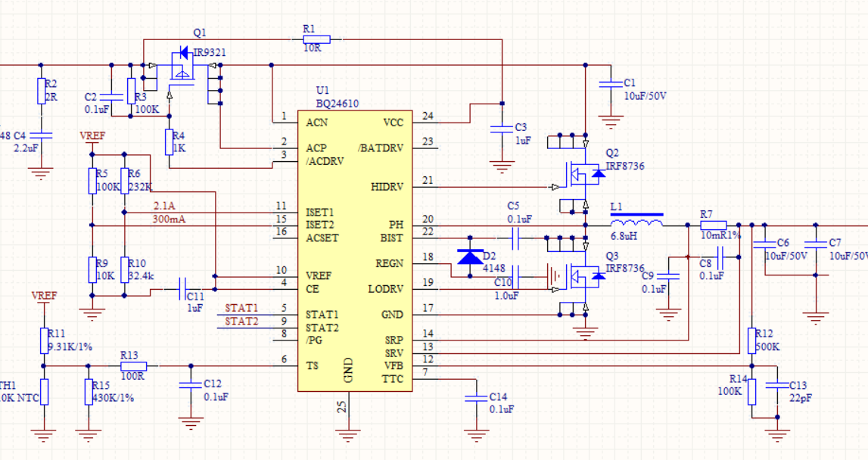
Task: Select the ACN pin name on U1
Action: point(316,123)
